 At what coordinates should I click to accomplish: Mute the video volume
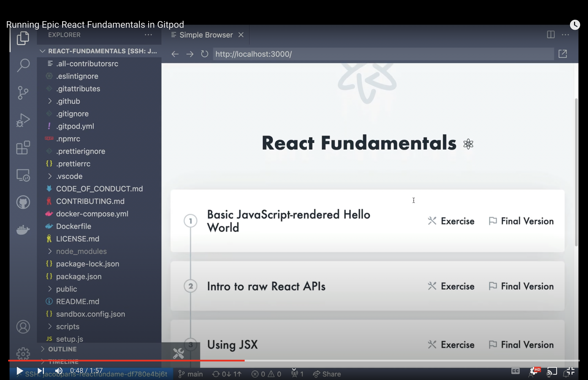[59, 371]
